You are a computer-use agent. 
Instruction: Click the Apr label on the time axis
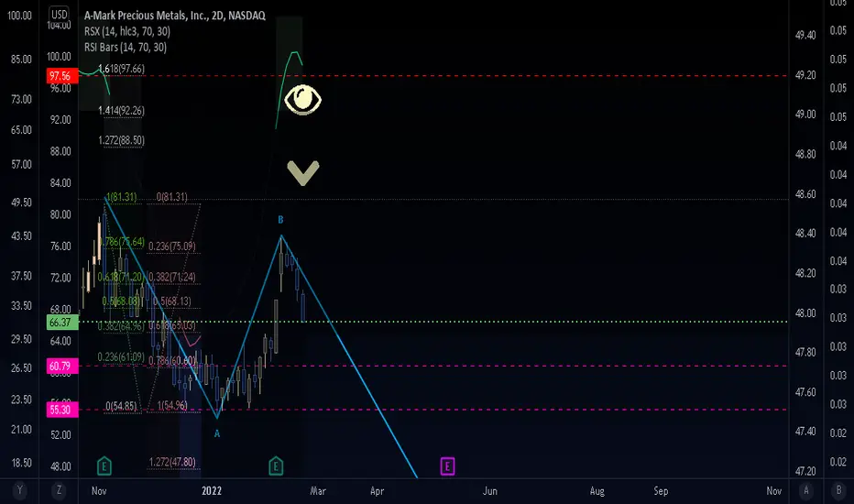point(377,491)
